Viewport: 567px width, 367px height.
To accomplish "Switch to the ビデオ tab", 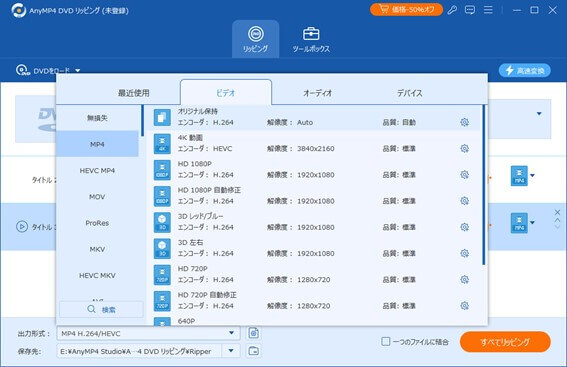I will pyautogui.click(x=226, y=93).
